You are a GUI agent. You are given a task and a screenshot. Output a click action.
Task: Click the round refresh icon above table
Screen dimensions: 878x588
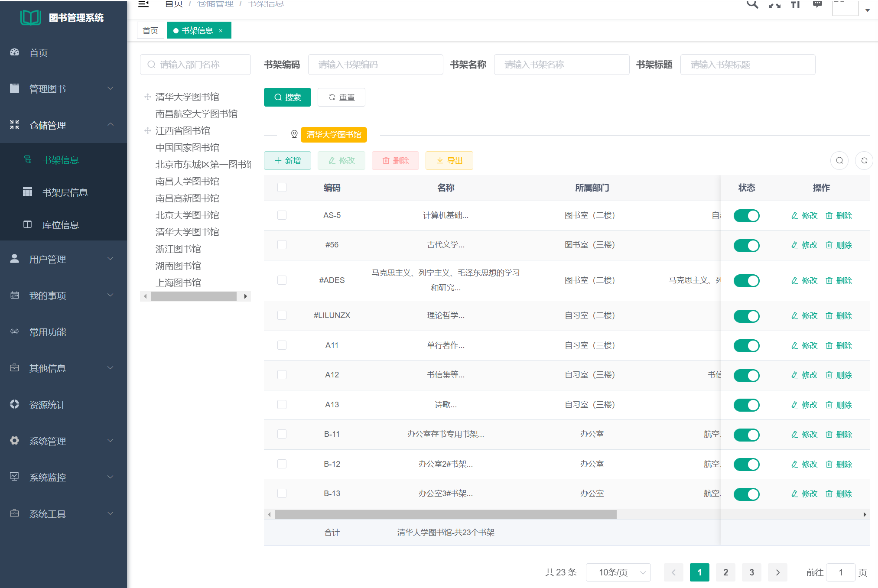click(x=864, y=161)
